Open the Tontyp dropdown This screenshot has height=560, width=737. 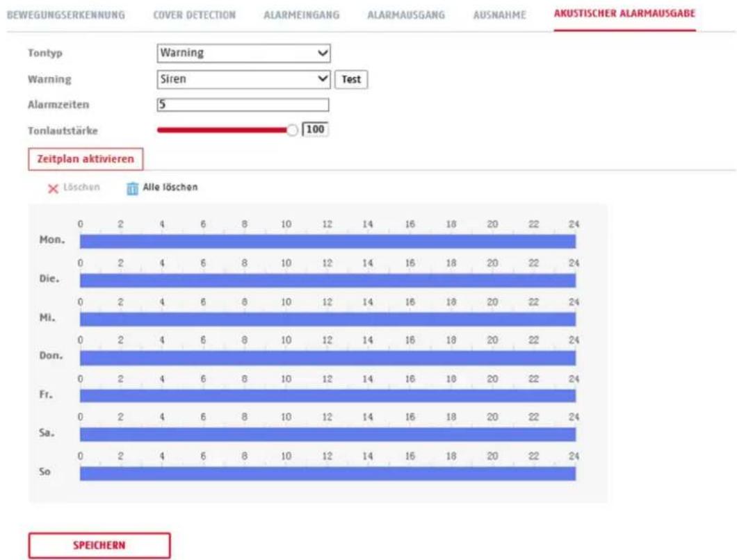(x=243, y=53)
